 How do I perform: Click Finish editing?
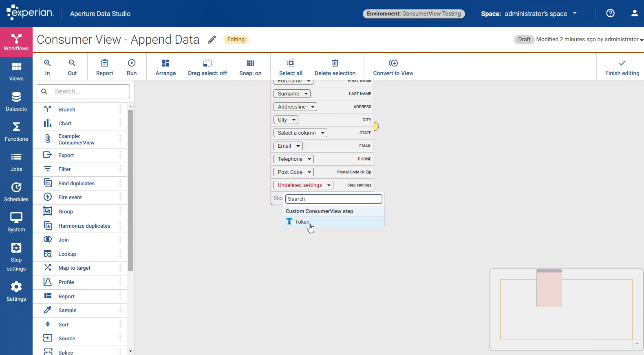click(622, 67)
